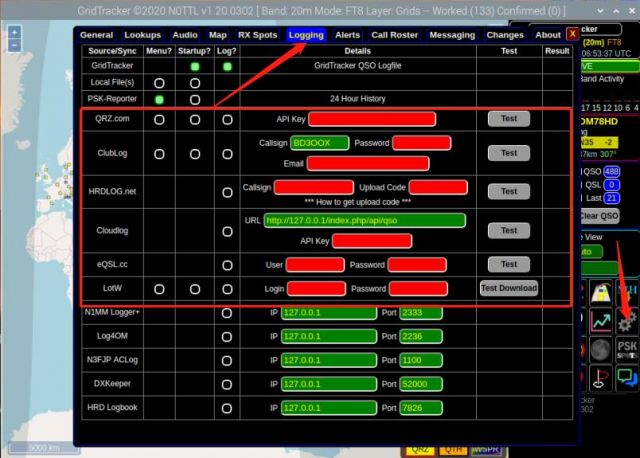This screenshot has height=458, width=640.
Task: Enable Log4OM Log option
Action: point(227,337)
